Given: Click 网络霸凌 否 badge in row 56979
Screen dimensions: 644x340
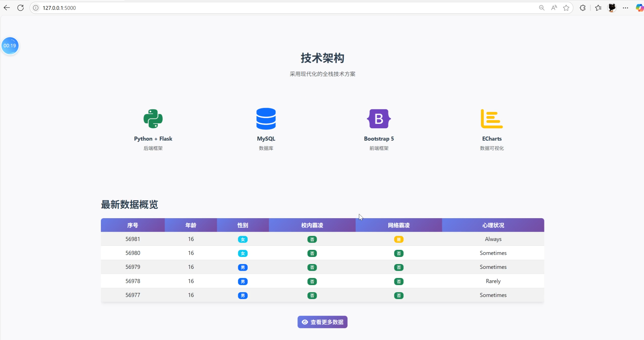Looking at the screenshot, I should click(x=399, y=267).
